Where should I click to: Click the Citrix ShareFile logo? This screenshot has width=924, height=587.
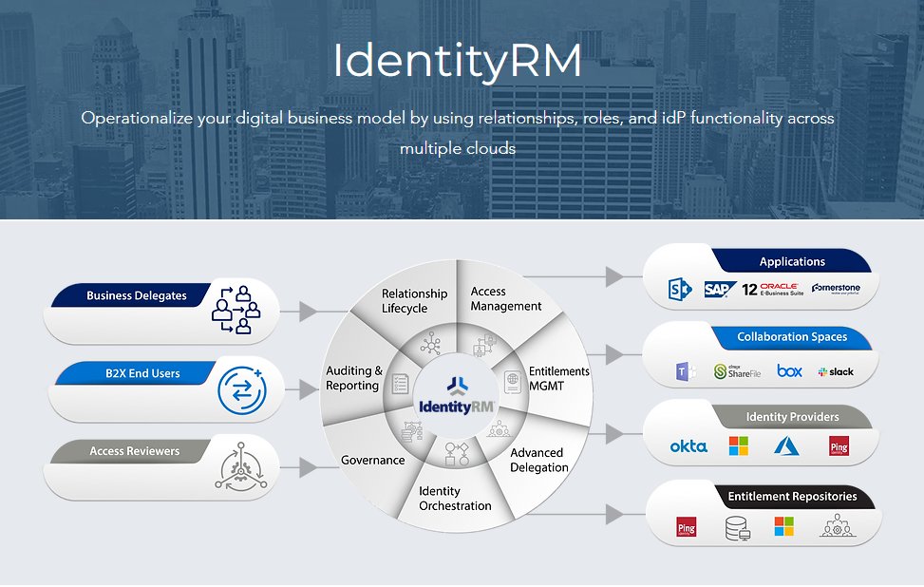[x=737, y=371]
